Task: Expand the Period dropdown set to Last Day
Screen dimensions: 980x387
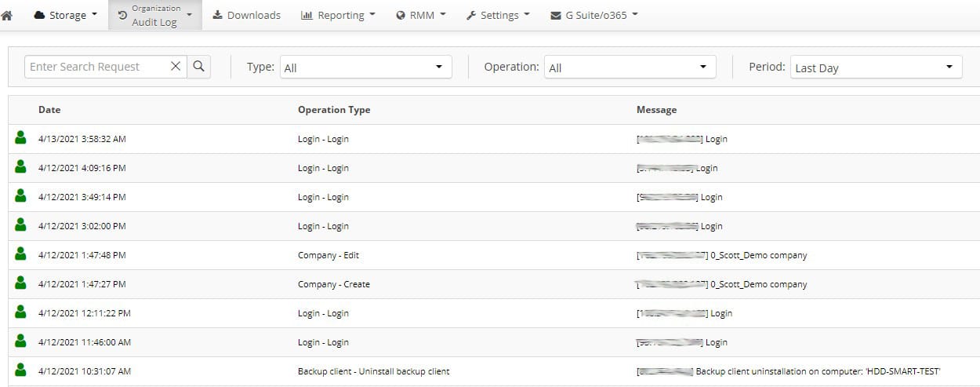Action: coord(876,68)
